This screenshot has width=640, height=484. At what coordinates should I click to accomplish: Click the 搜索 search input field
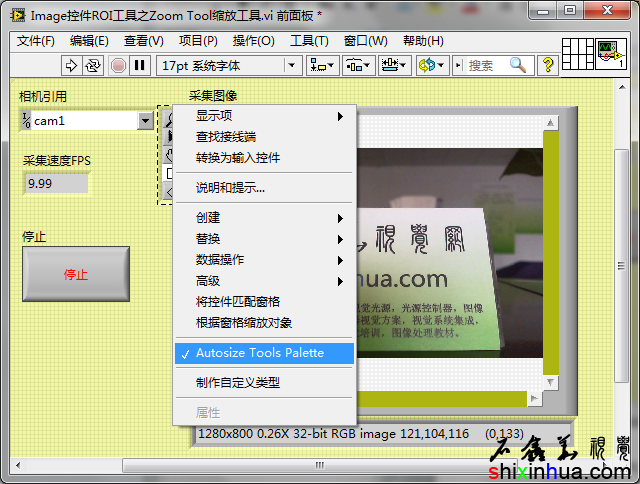coord(486,65)
